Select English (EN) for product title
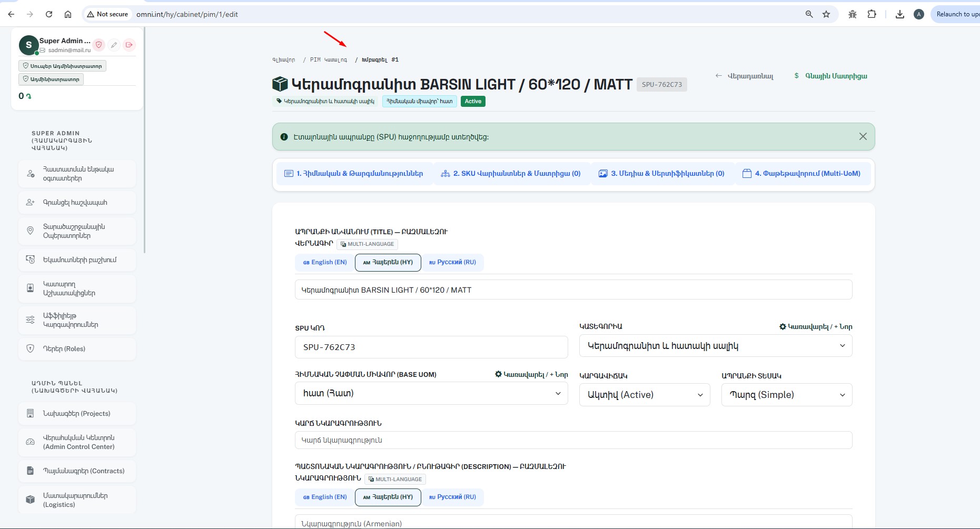Image resolution: width=980 pixels, height=529 pixels. point(325,262)
